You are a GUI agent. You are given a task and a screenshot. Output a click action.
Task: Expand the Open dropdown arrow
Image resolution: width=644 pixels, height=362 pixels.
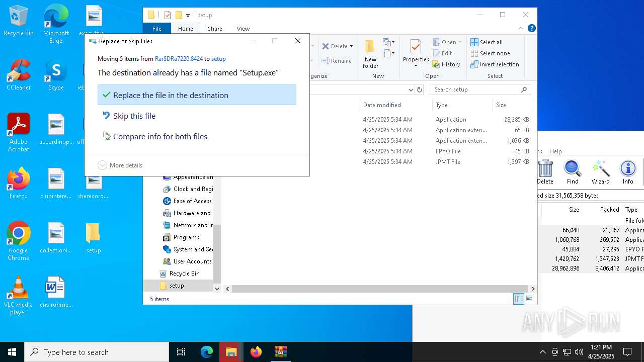[460, 42]
